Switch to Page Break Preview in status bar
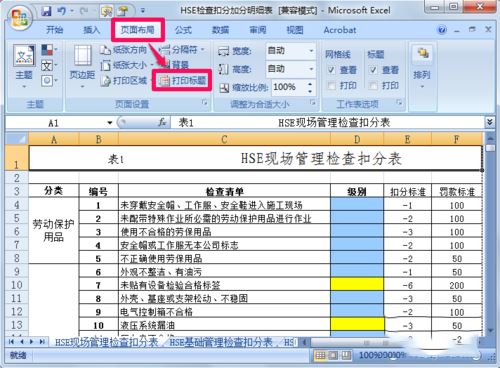The image size is (500, 368). point(346,355)
